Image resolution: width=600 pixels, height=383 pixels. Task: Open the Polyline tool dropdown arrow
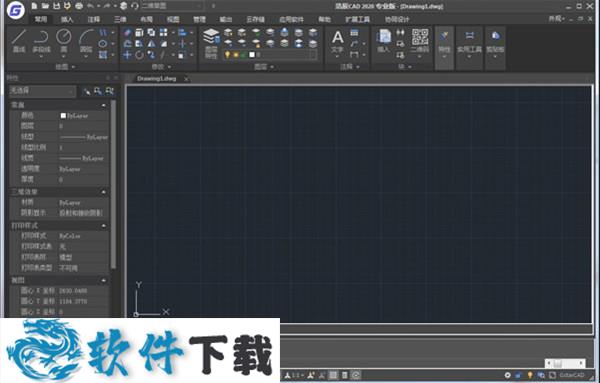pyautogui.click(x=41, y=57)
